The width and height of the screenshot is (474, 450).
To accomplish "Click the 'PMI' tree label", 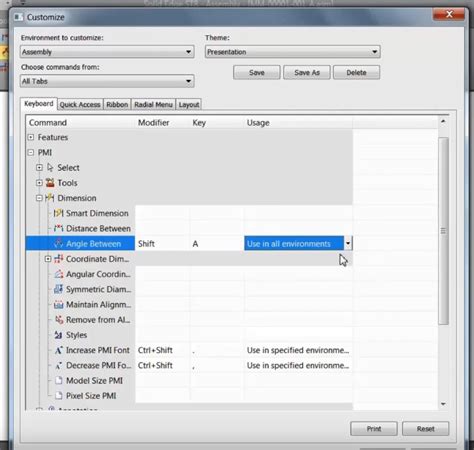I will tap(45, 152).
